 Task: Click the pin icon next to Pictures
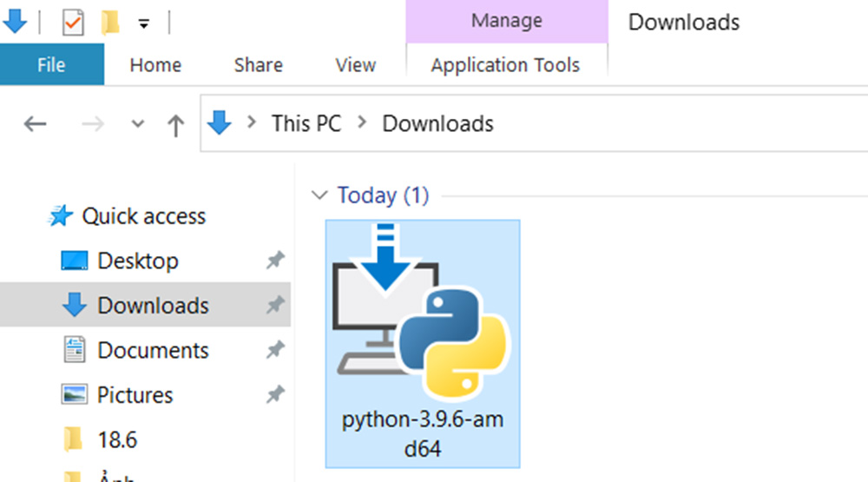pyautogui.click(x=275, y=394)
